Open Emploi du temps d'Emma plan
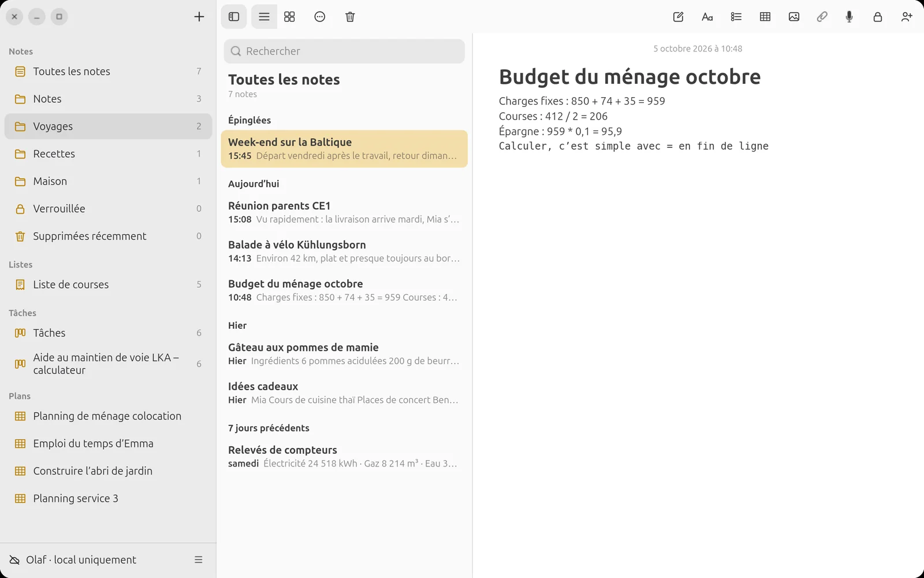This screenshot has width=924, height=578. 108,443
